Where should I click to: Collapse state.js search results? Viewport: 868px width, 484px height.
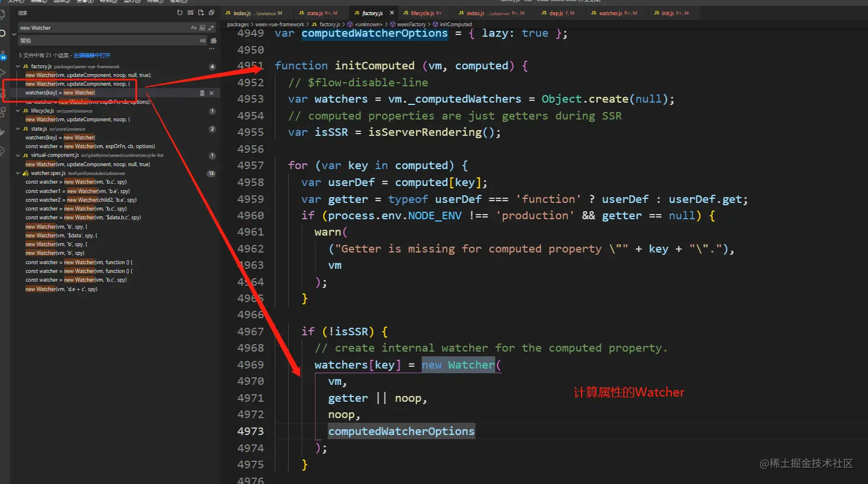[x=17, y=129]
